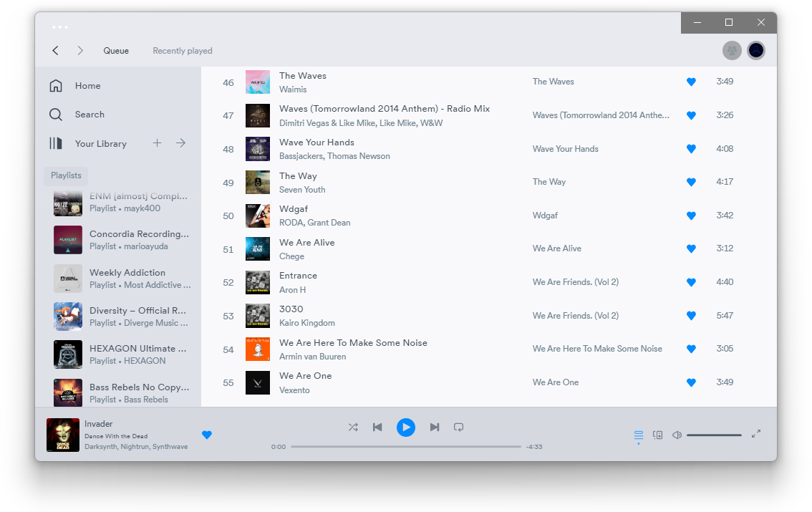
Task: Open Diversity Official playlist
Action: pyautogui.click(x=122, y=317)
